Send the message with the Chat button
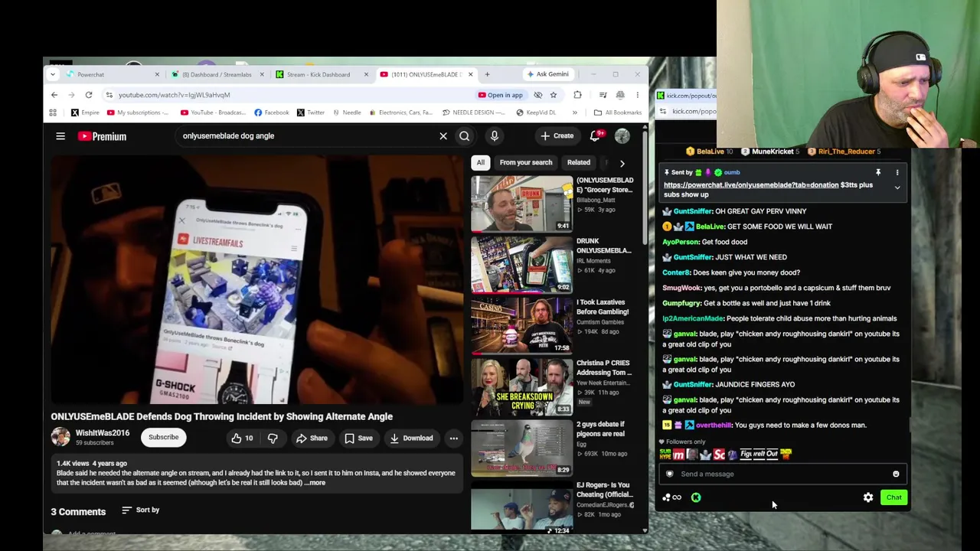 (x=894, y=497)
